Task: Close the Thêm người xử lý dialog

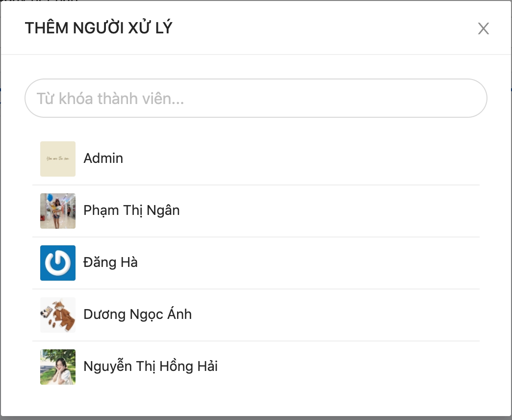Action: coord(483,28)
